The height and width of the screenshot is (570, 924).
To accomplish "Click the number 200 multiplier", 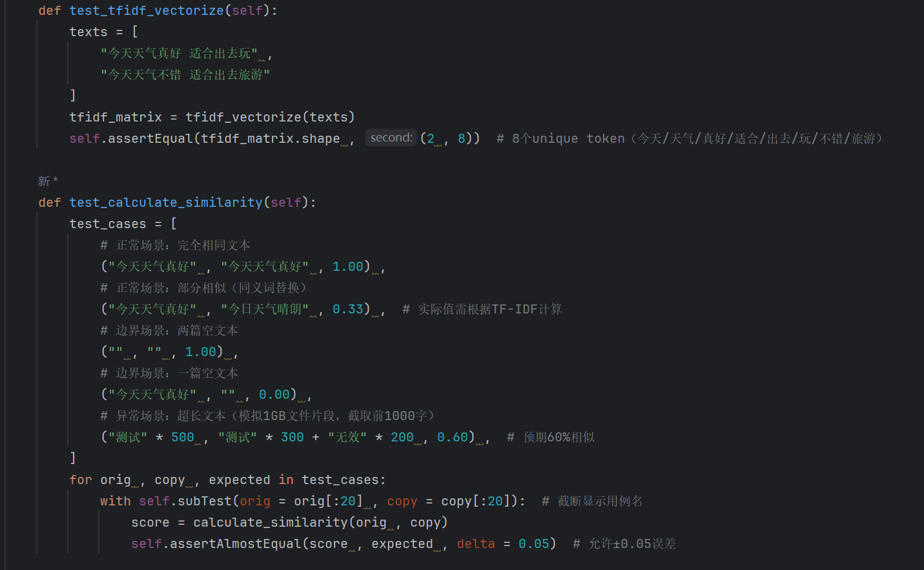I will [402, 437].
